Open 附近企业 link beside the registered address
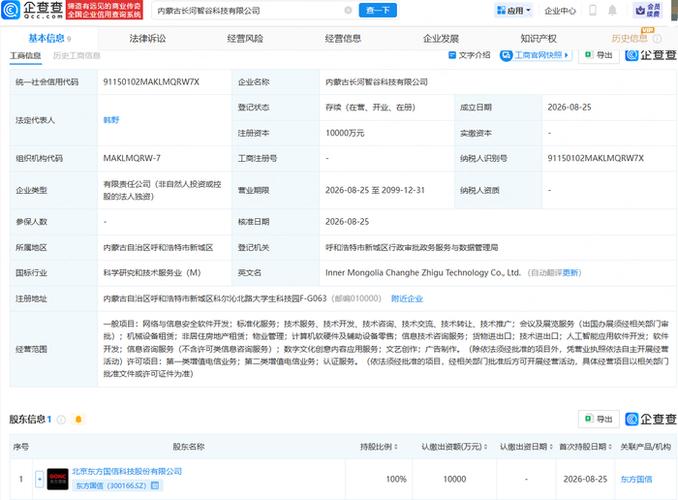The image size is (678, 500). 407,298
